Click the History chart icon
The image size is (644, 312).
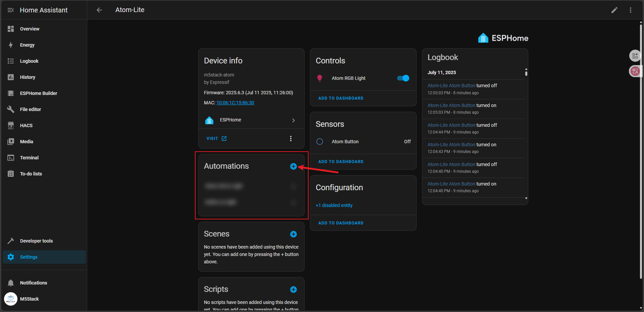pyautogui.click(x=11, y=77)
